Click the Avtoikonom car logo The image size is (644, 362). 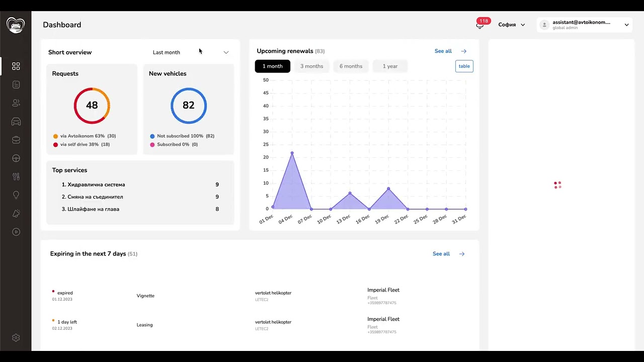coord(16,25)
